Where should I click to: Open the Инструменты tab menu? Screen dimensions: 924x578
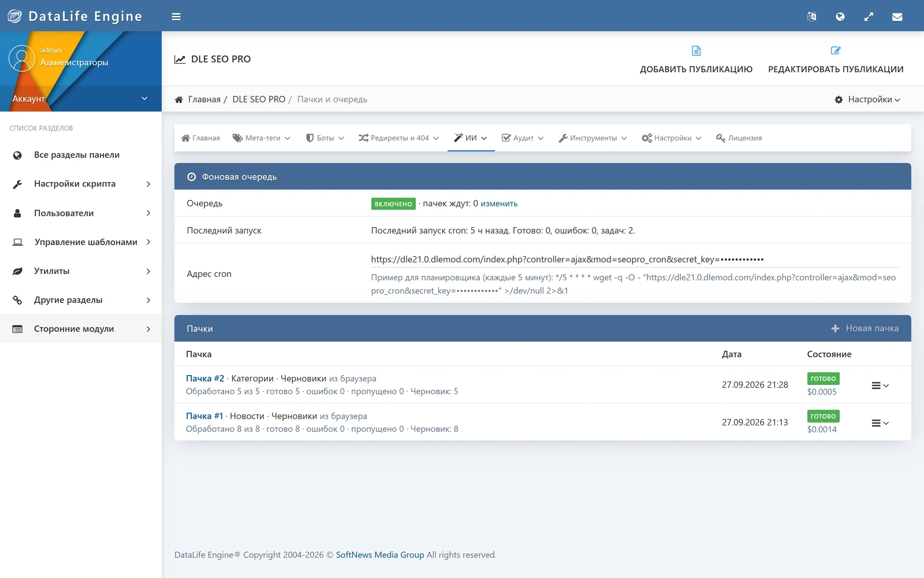pyautogui.click(x=593, y=138)
